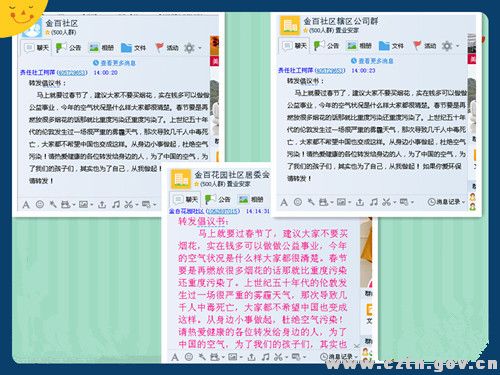Click sender number link in 金百社区辖区公司群 chat
Screen dimensions: 500x375
330,70
